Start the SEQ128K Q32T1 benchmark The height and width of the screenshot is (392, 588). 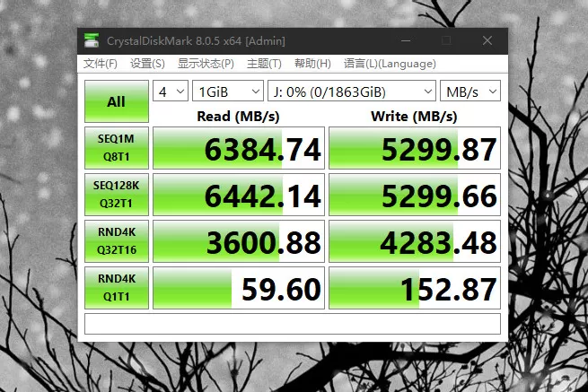coord(117,196)
